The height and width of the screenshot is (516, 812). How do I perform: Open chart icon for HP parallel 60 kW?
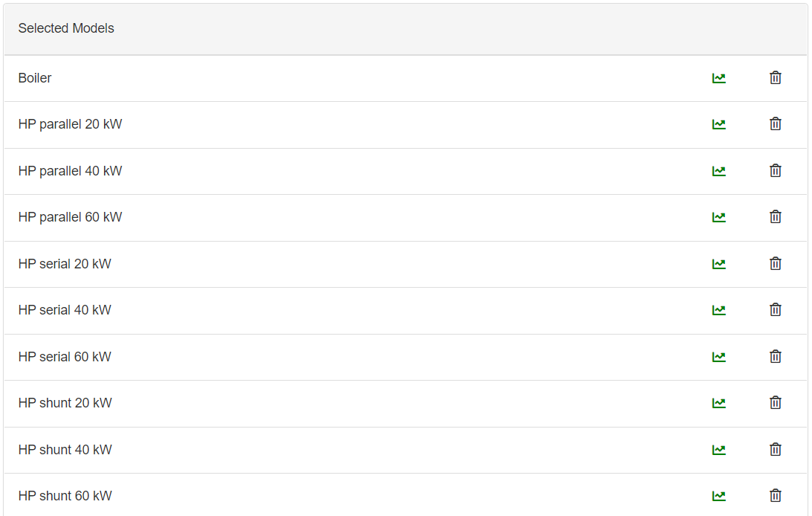(x=718, y=217)
